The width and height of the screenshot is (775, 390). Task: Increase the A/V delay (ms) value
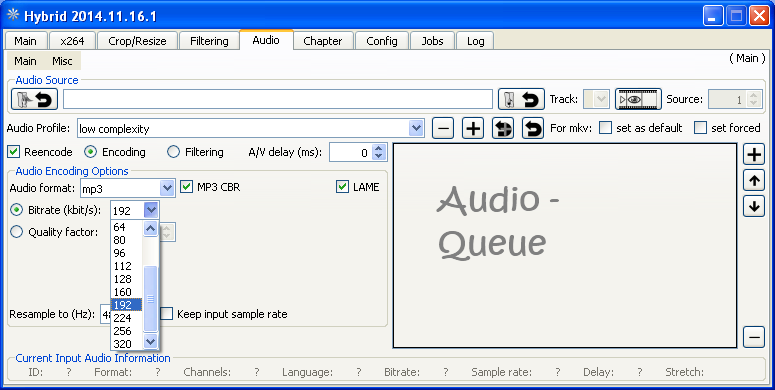pos(379,148)
